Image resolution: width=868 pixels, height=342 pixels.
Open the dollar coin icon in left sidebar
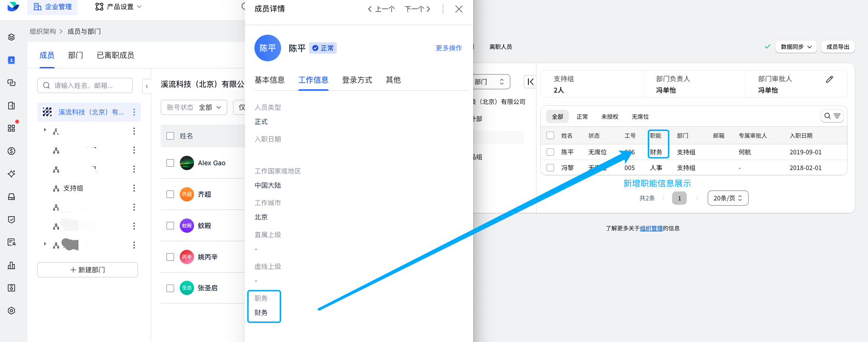click(11, 151)
